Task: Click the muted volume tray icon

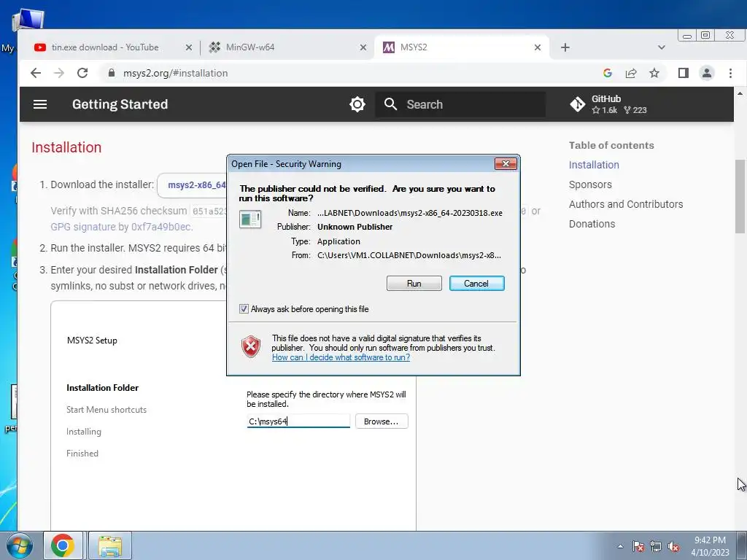Action: (673, 547)
